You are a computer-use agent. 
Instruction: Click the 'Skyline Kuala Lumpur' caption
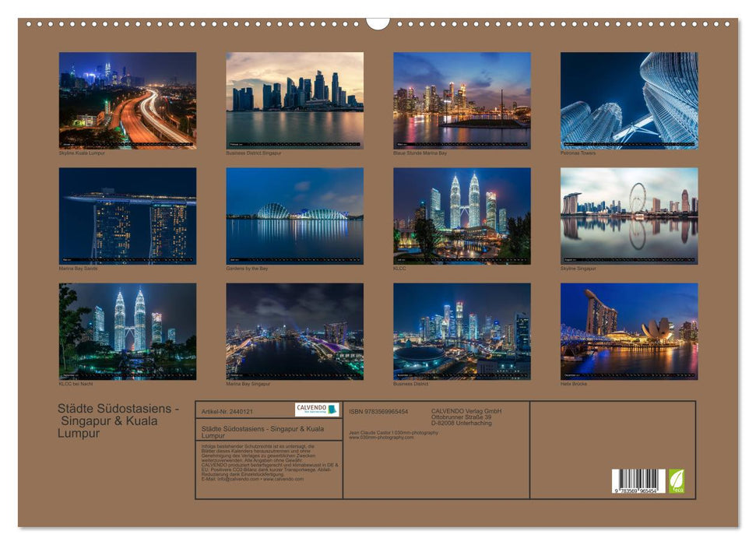[82, 153]
